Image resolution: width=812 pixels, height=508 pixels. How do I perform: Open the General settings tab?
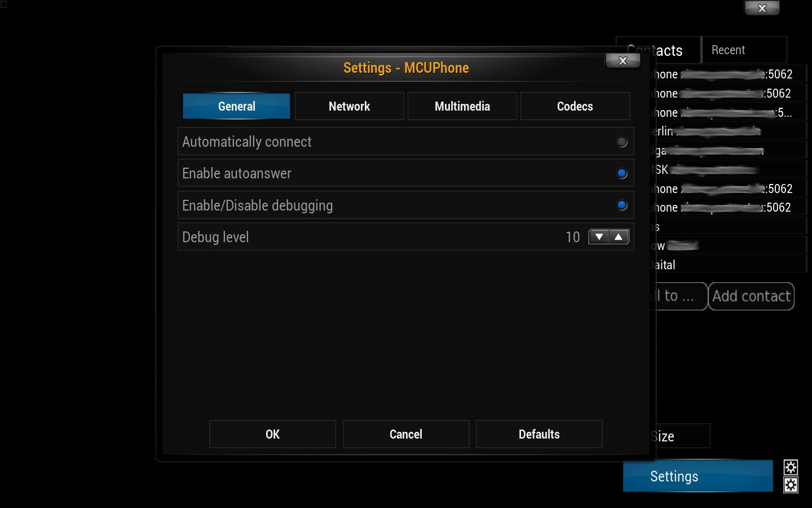point(236,106)
